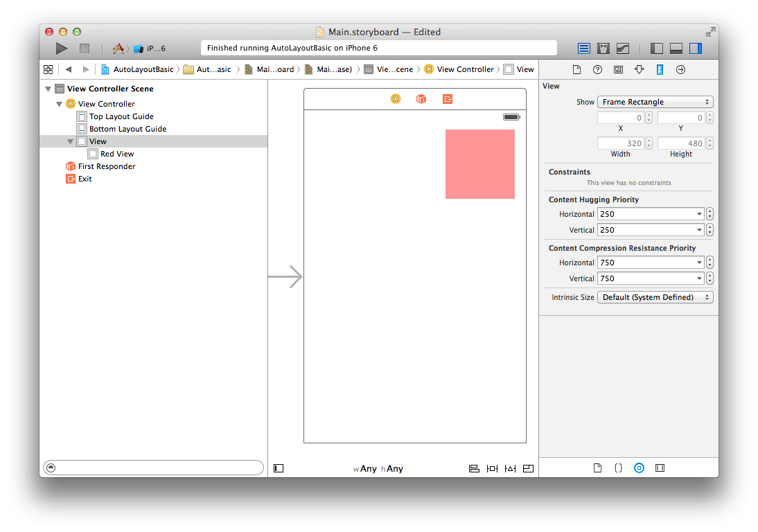Screen dimensions: 758x532
Task: Show the Code Snippet library
Action: tap(618, 468)
